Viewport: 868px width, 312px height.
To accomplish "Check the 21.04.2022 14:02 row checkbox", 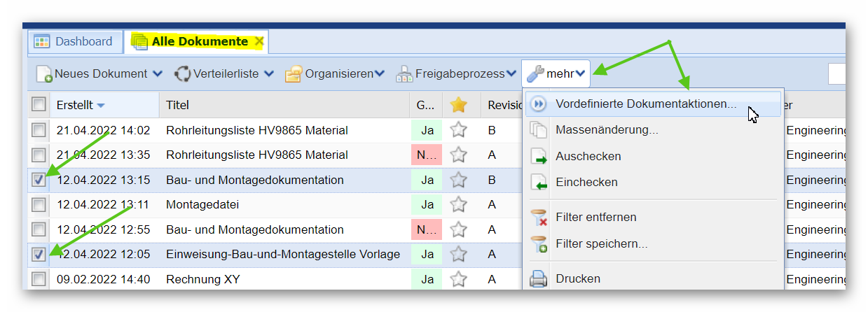I will pos(39,130).
